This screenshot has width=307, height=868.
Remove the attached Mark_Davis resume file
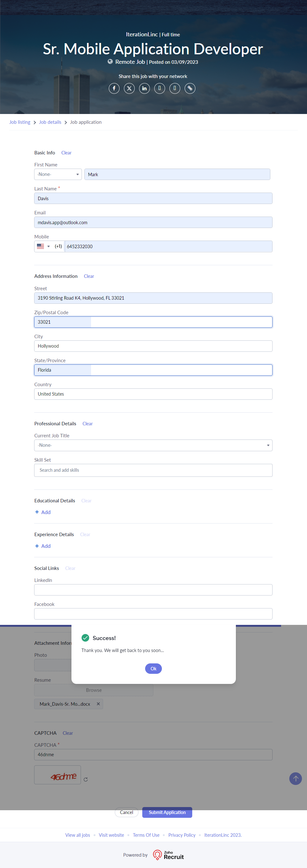click(x=98, y=704)
